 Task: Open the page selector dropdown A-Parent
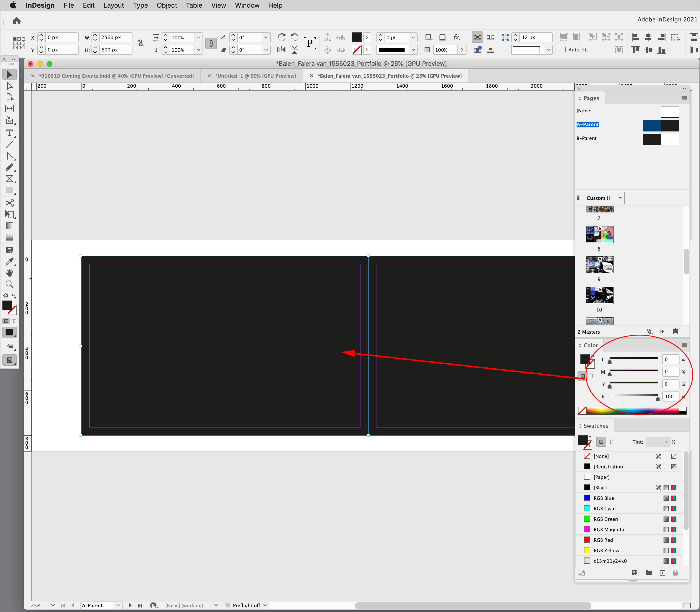118,605
